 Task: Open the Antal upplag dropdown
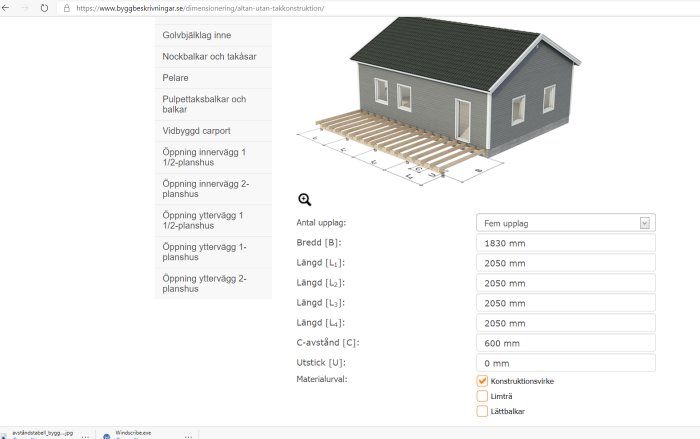pos(566,223)
